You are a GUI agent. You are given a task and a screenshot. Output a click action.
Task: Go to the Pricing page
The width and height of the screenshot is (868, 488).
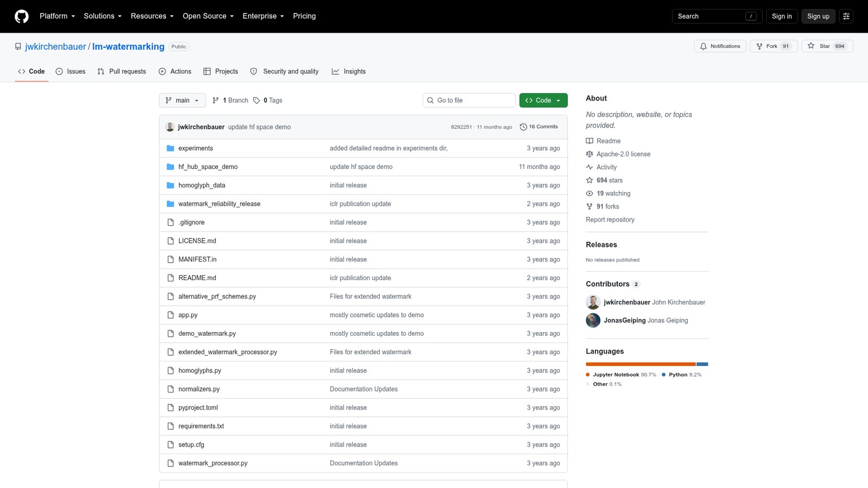[x=304, y=16]
